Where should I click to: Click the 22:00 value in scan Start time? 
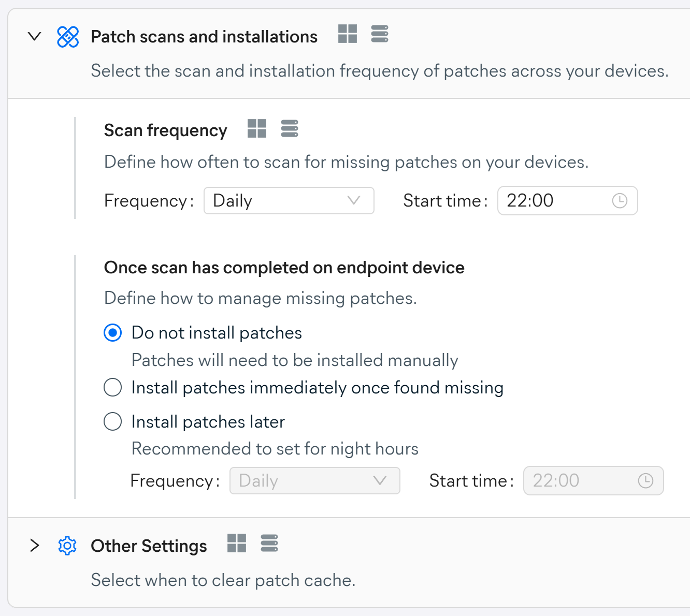click(530, 201)
